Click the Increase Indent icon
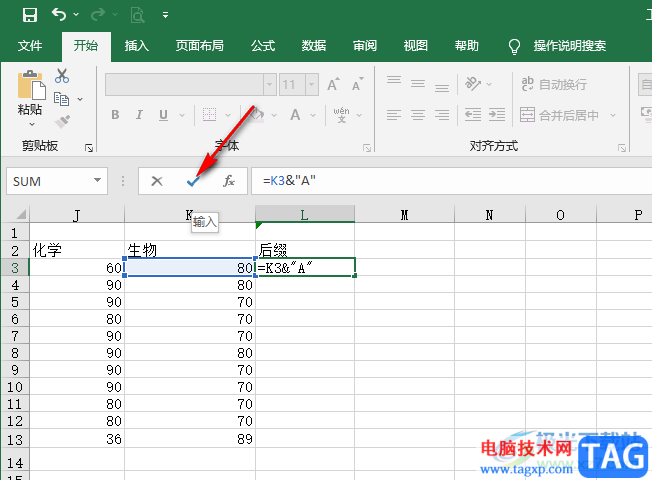The height and width of the screenshot is (480, 652). click(x=497, y=114)
